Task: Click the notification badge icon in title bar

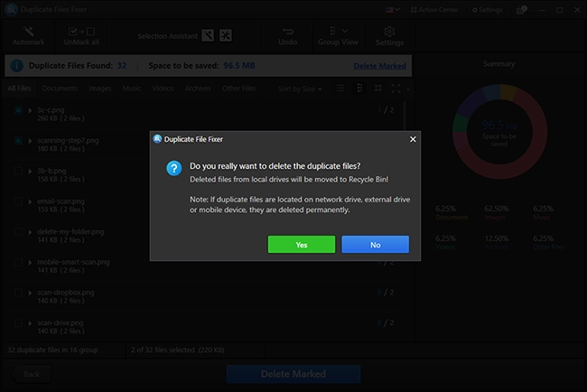Action: (x=521, y=10)
